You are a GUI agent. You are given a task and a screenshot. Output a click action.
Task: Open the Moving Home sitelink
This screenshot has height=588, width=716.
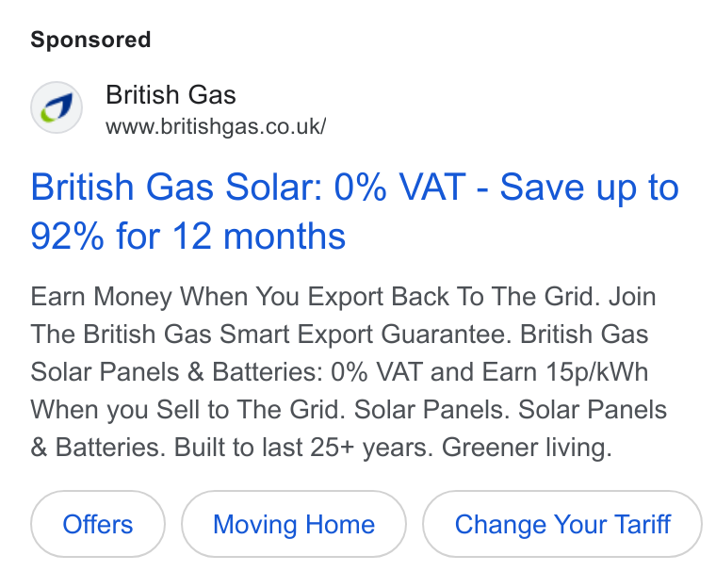294,524
